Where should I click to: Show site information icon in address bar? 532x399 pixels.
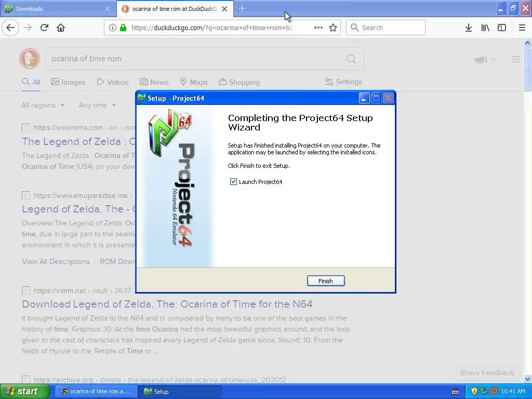pos(113,28)
